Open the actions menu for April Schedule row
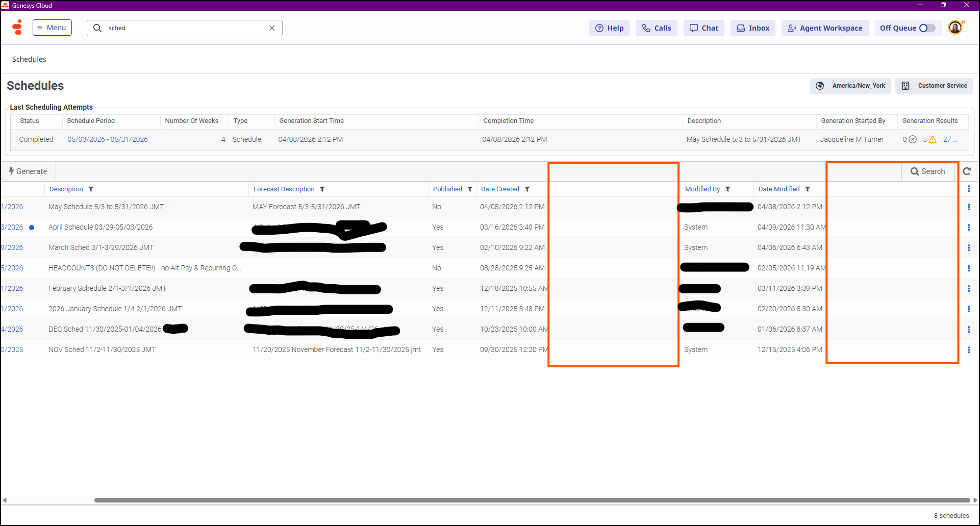The image size is (980, 526). (969, 228)
